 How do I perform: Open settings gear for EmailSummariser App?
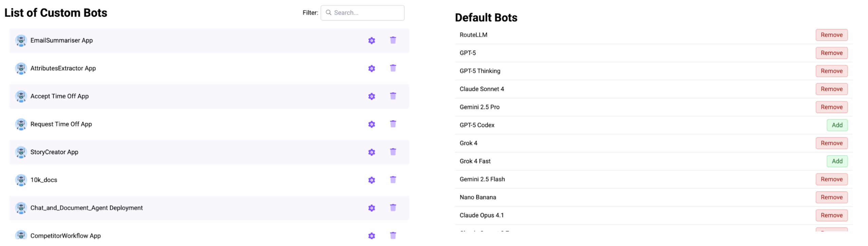point(372,40)
